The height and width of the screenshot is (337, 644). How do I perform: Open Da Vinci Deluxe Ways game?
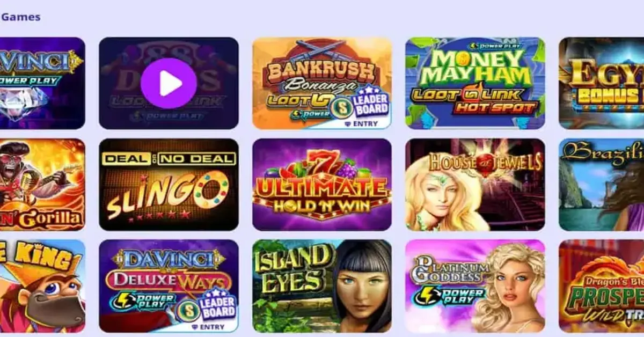tap(169, 286)
